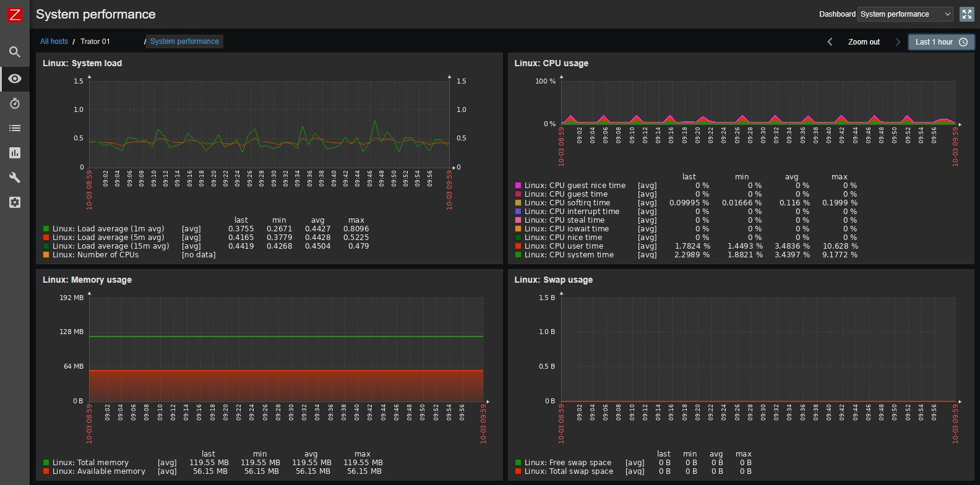Image resolution: width=980 pixels, height=485 pixels.
Task: Open the Reports bar chart icon
Action: coord(15,153)
